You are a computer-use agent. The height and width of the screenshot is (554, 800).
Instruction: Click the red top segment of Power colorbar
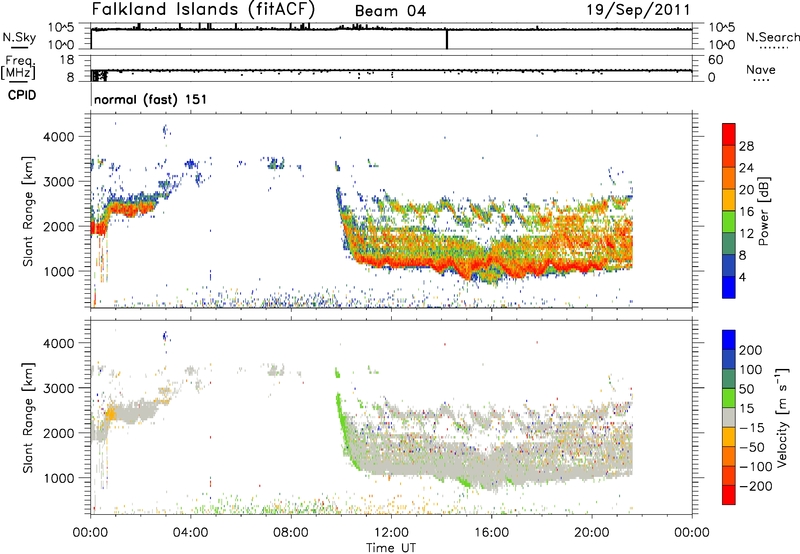(729, 134)
